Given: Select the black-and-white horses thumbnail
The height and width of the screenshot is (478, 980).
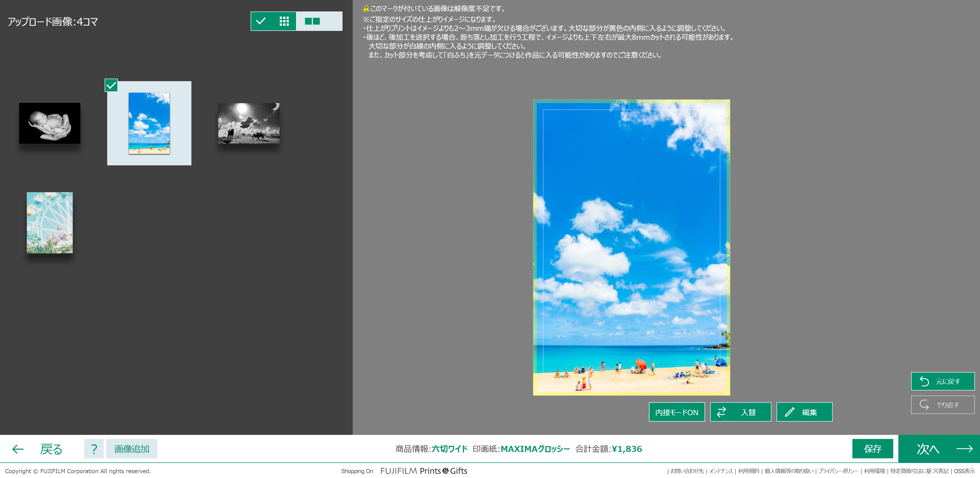Looking at the screenshot, I should 248,123.
